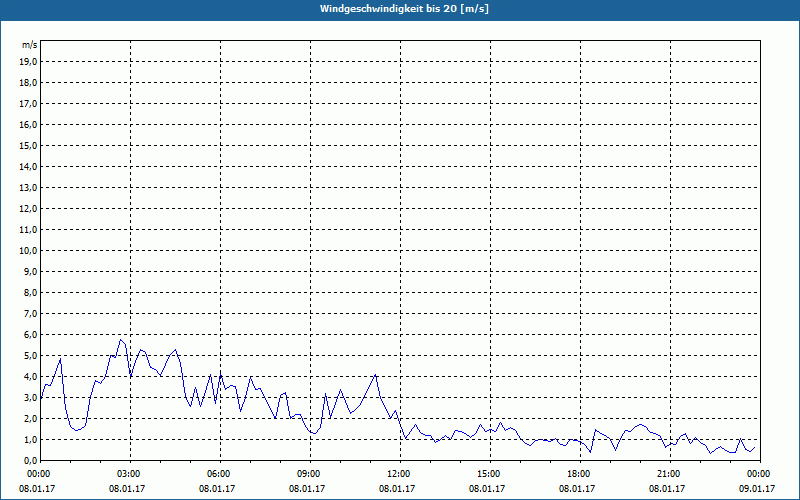800x500 pixels.
Task: Click the '11,0' y-axis value
Action: tap(28, 230)
